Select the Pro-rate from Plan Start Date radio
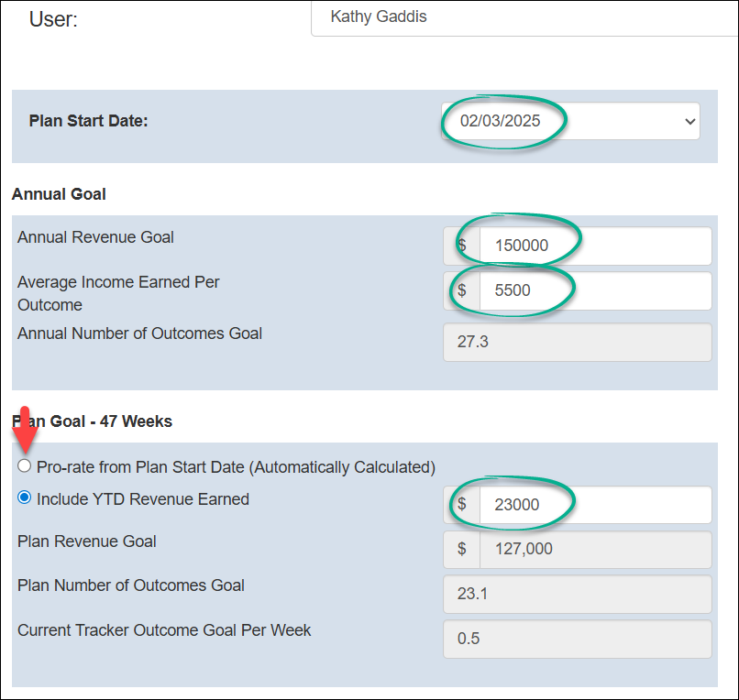 tap(25, 466)
